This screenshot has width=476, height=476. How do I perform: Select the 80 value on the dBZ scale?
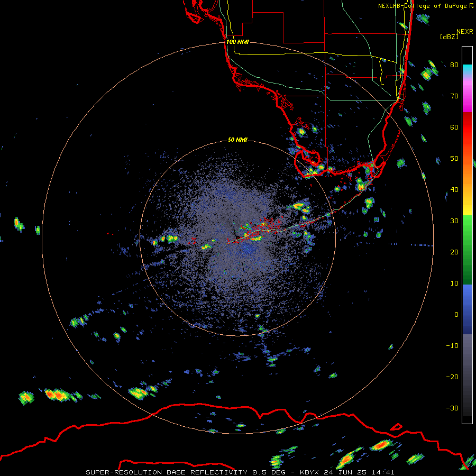pyautogui.click(x=454, y=65)
